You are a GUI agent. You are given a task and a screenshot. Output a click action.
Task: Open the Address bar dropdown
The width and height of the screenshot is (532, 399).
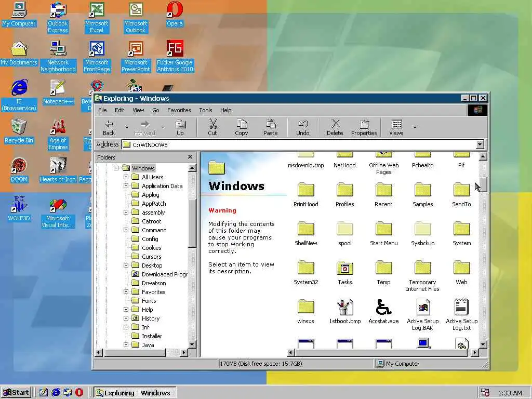pos(480,144)
